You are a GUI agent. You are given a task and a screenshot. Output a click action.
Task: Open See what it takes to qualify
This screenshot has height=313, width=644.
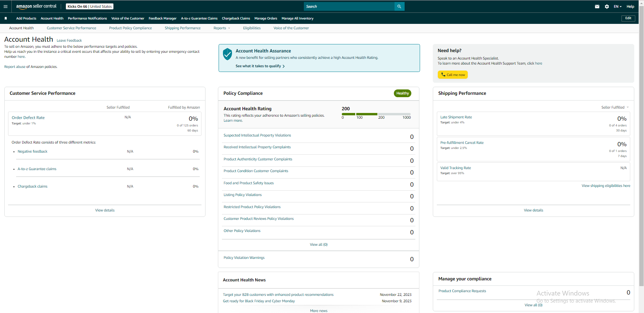(x=260, y=66)
